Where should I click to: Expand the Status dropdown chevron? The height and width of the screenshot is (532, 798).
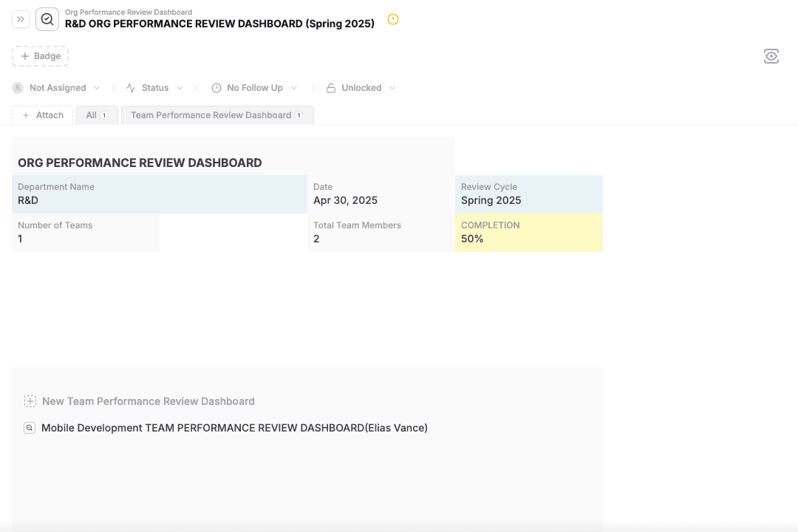(x=180, y=88)
